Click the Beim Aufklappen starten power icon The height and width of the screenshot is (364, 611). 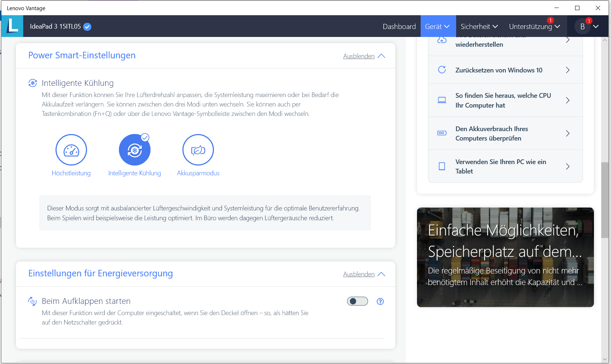(33, 301)
